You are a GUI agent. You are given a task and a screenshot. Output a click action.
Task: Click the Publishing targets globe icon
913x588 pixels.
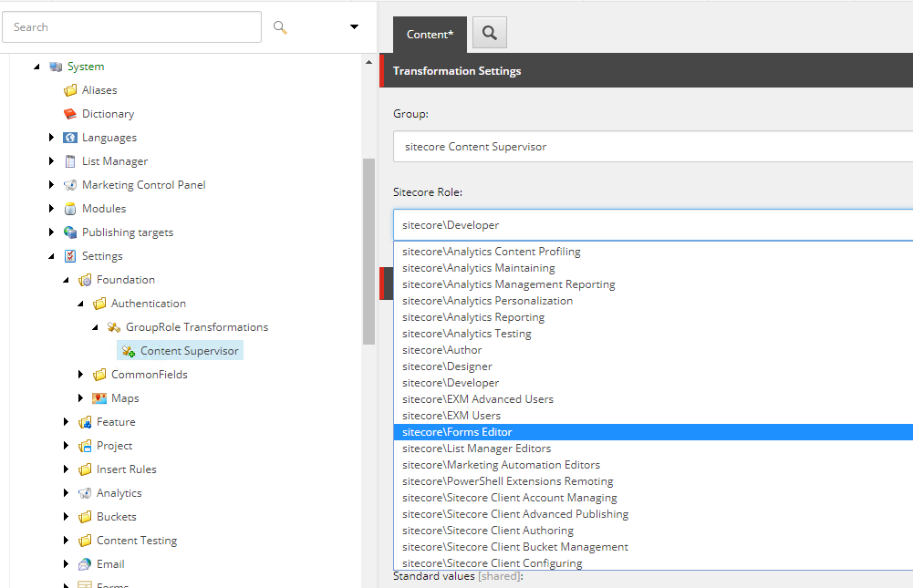pyautogui.click(x=70, y=232)
